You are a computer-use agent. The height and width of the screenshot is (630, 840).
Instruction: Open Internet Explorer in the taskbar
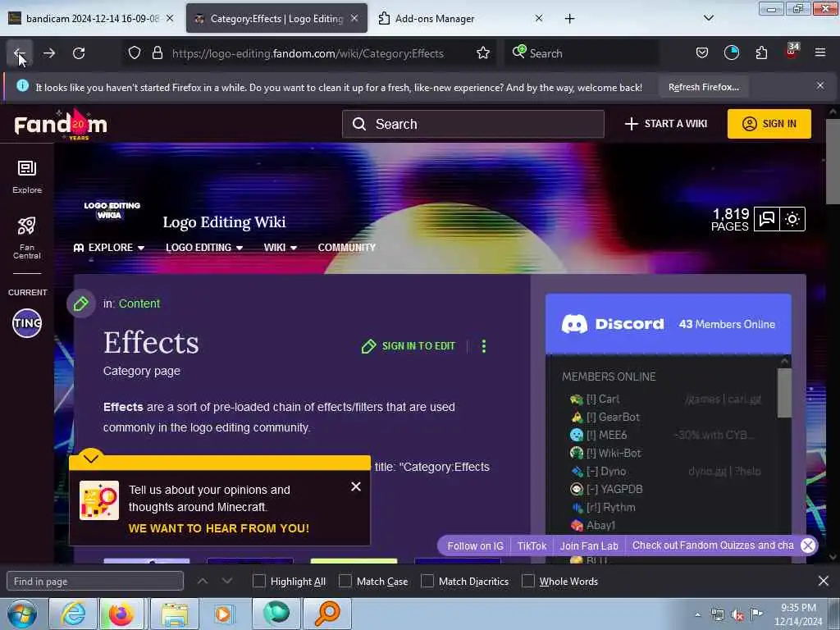[73, 614]
